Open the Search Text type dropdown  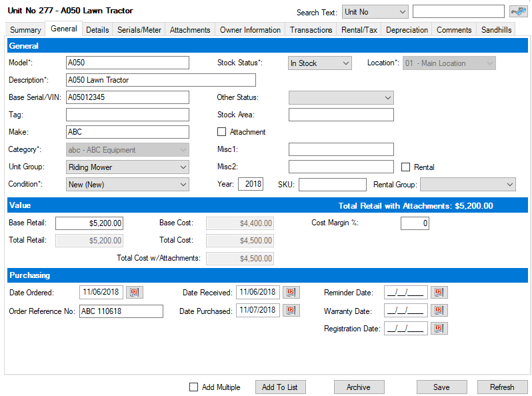(x=375, y=12)
